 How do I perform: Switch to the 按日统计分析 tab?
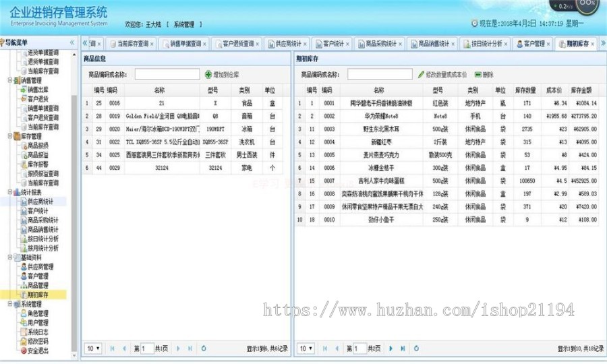(x=486, y=44)
